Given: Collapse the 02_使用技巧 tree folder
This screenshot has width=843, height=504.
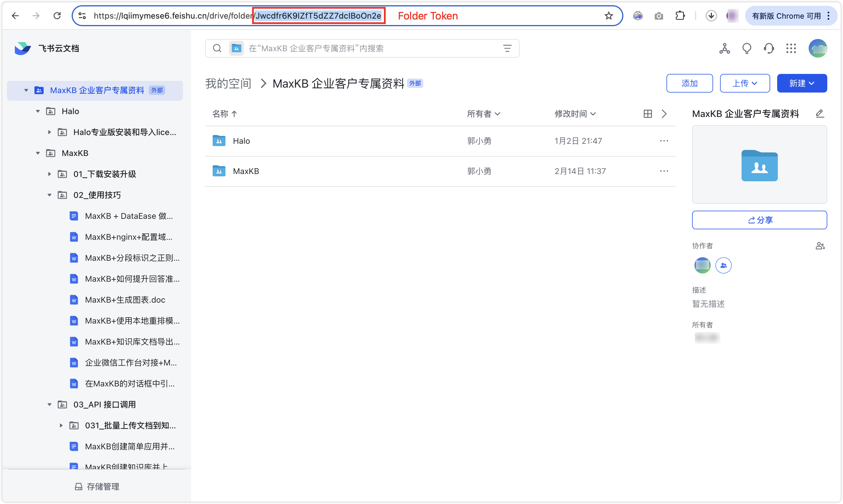Looking at the screenshot, I should pyautogui.click(x=50, y=195).
